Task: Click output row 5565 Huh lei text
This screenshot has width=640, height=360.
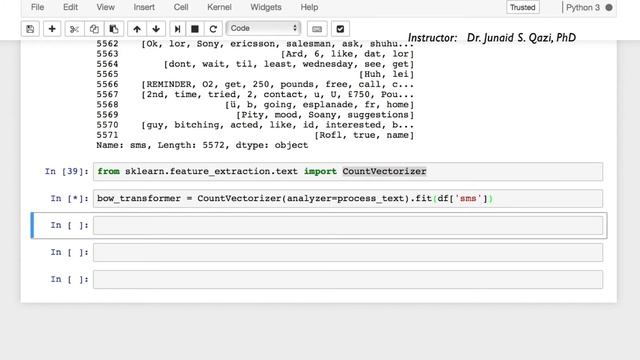Action: click(x=387, y=74)
